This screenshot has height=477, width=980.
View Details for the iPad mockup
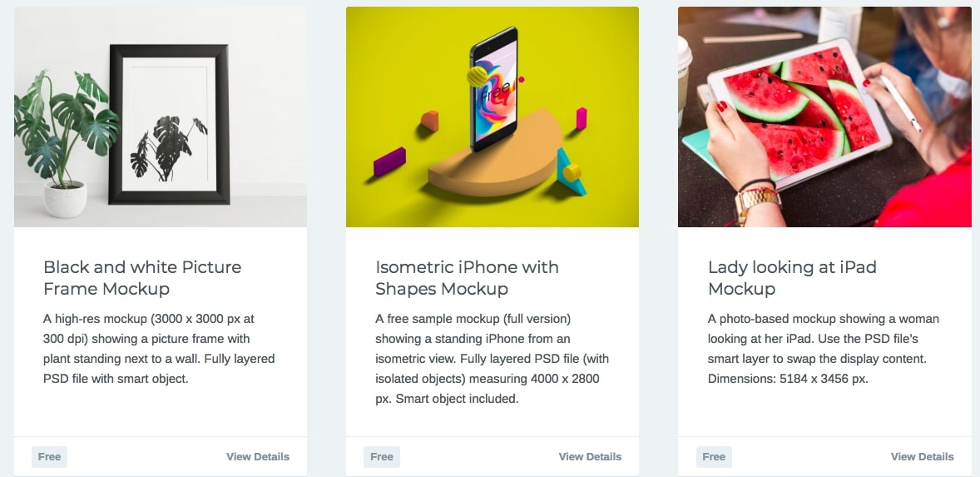[x=922, y=456]
